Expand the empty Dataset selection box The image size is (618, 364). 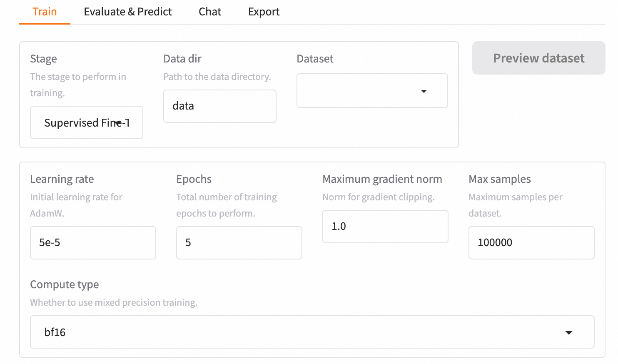tap(358, 91)
